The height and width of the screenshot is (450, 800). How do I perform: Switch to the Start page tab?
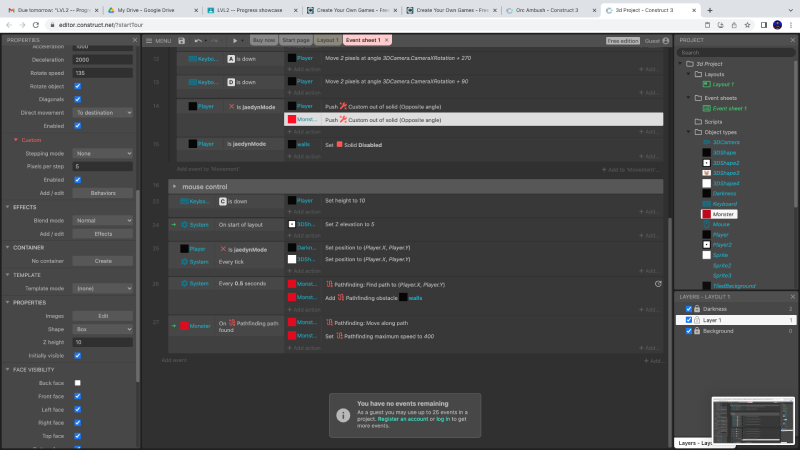pos(295,40)
